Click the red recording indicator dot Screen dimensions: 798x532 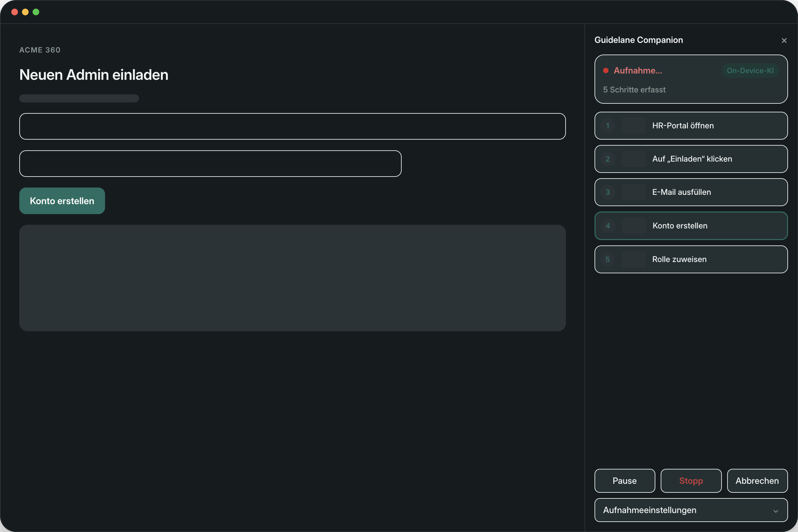coord(605,70)
